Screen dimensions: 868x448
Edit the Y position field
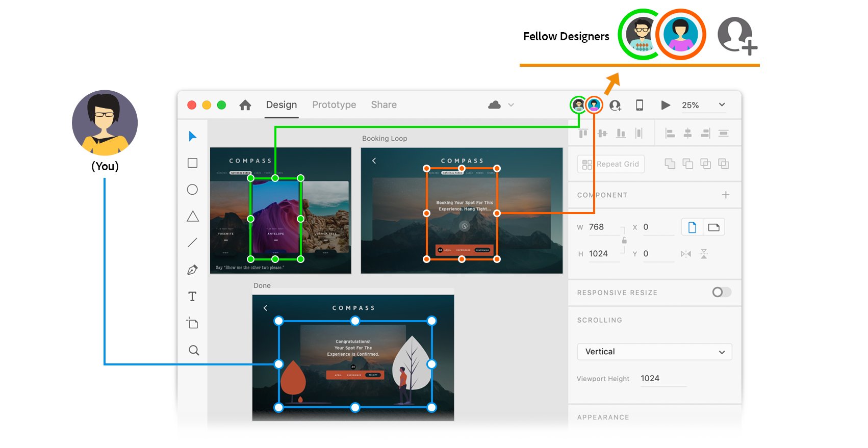[x=658, y=254]
